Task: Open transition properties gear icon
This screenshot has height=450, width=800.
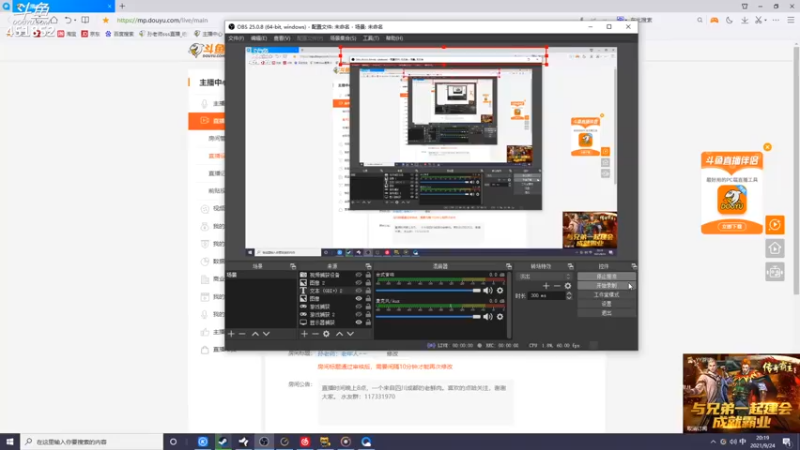Action: 568,286
